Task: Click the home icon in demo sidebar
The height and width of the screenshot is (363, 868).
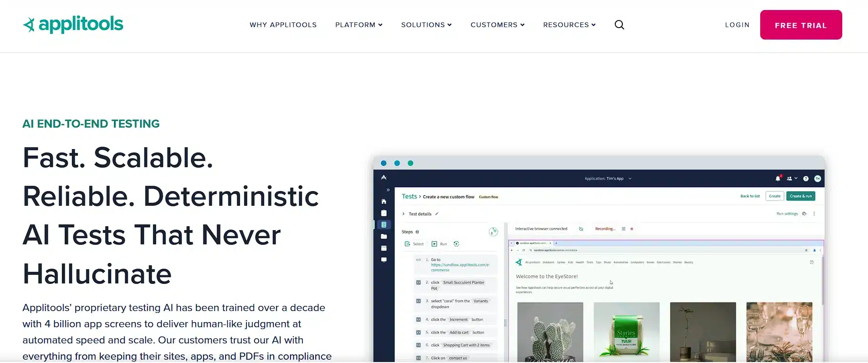Action: pyautogui.click(x=384, y=202)
